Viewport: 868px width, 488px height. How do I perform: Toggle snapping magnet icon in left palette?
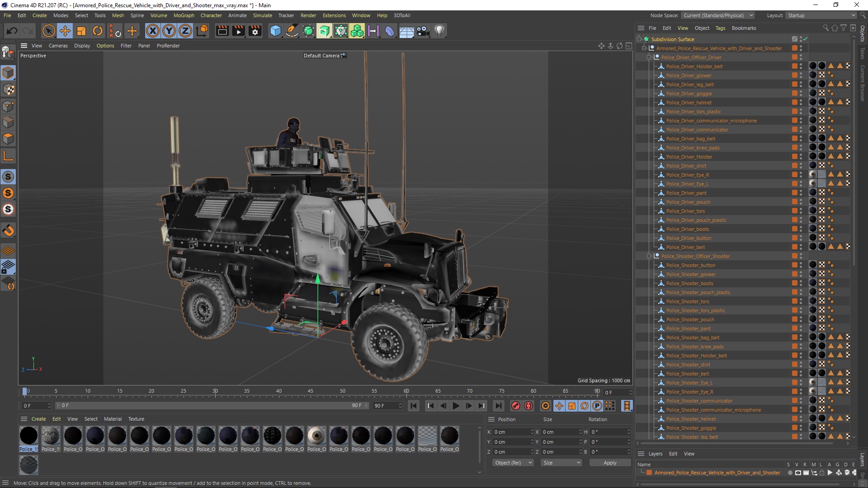(x=8, y=230)
